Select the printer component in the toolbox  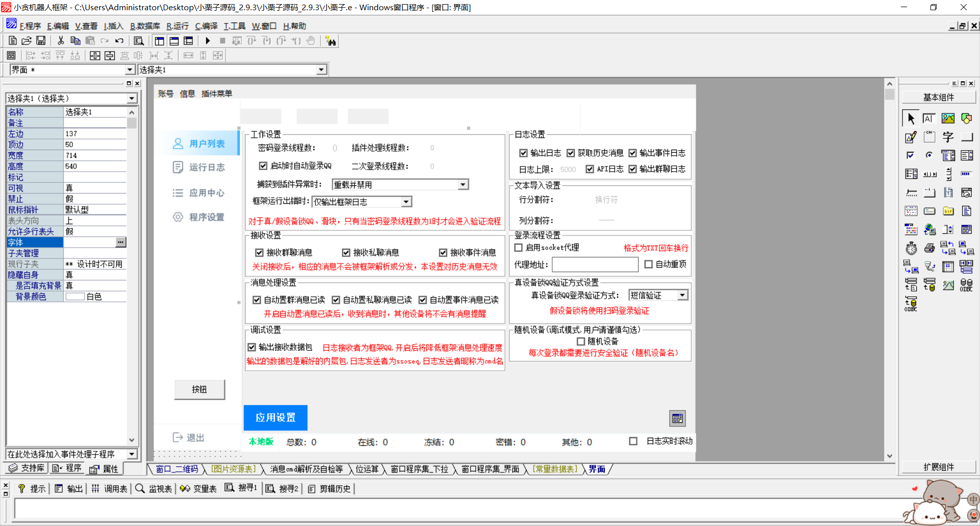click(x=929, y=248)
